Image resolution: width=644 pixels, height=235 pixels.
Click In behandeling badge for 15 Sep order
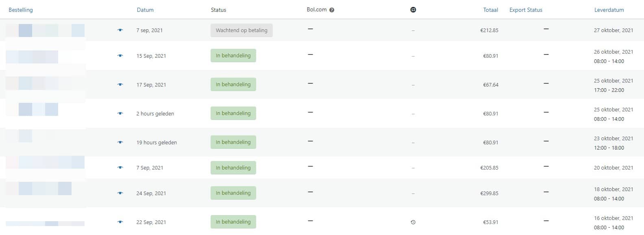click(x=233, y=56)
